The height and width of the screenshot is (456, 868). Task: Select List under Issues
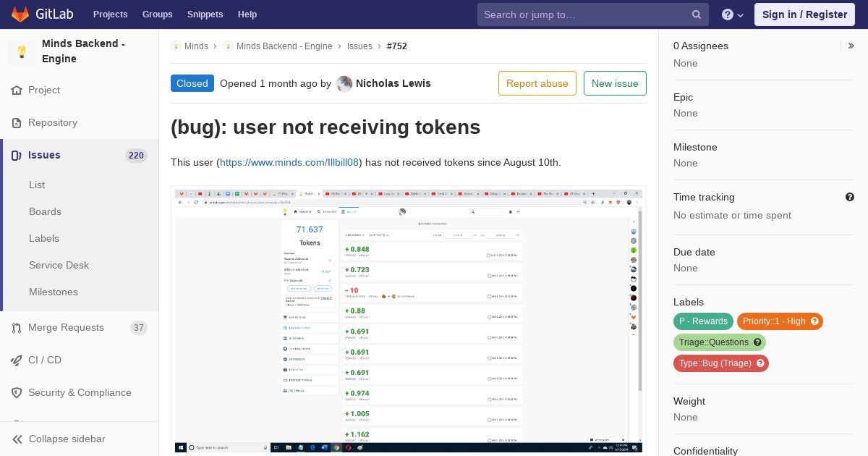(37, 185)
